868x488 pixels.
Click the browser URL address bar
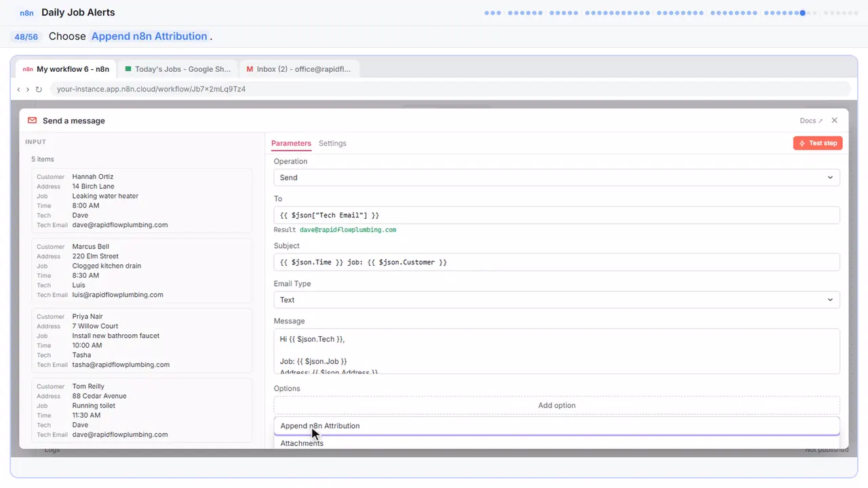coord(450,89)
